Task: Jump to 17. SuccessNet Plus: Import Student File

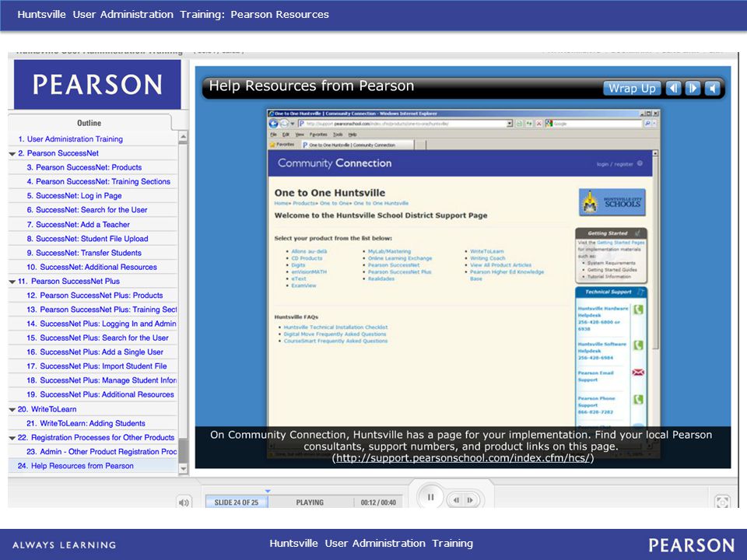Action: coord(96,366)
